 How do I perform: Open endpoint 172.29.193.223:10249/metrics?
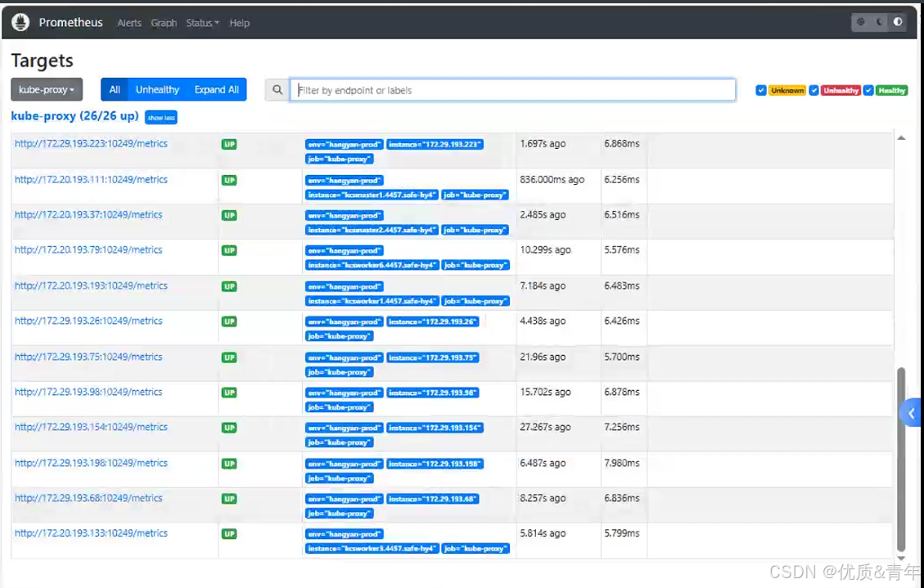coord(91,144)
